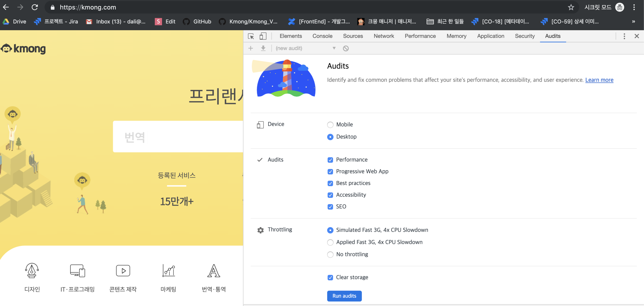Reload the page using the refresh icon

[x=35, y=7]
